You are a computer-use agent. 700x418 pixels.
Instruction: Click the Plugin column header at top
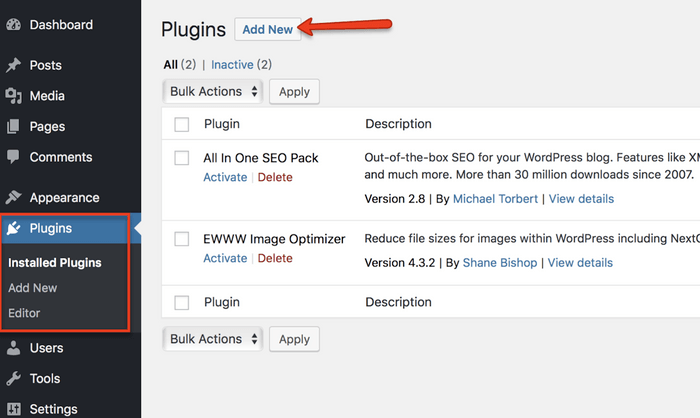click(222, 124)
